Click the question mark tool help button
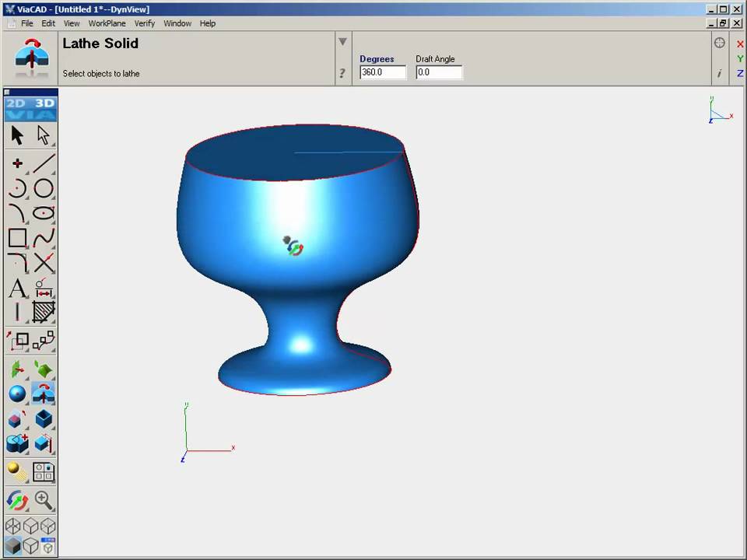This screenshot has height=560, width=747. [342, 73]
